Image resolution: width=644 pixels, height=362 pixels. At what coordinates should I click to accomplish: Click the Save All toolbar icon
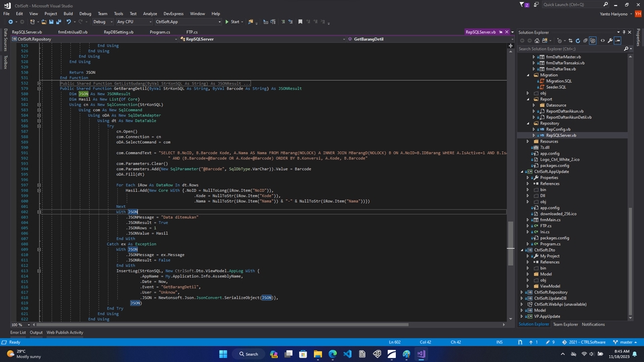tap(59, 21)
